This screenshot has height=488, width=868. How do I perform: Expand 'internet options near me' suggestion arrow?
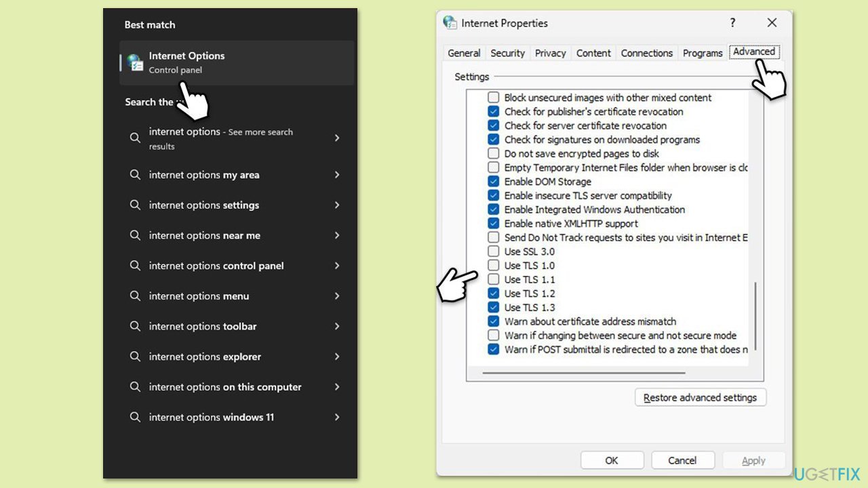337,236
